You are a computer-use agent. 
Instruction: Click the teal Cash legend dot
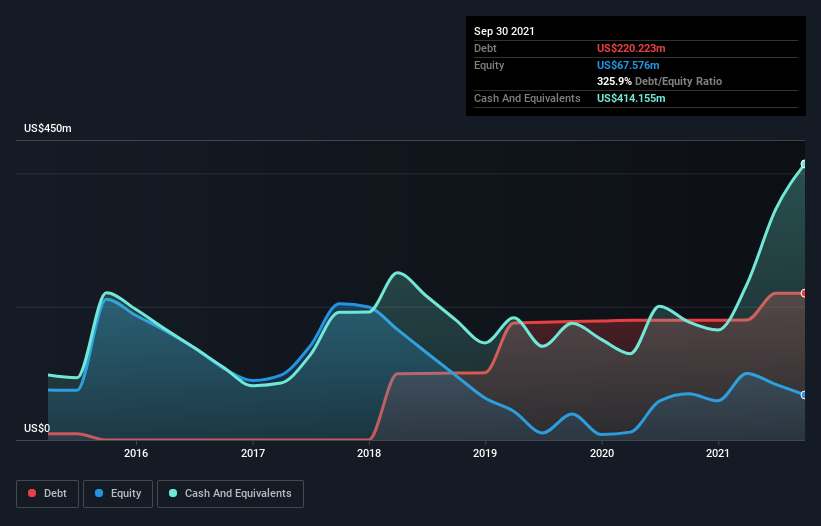point(173,493)
